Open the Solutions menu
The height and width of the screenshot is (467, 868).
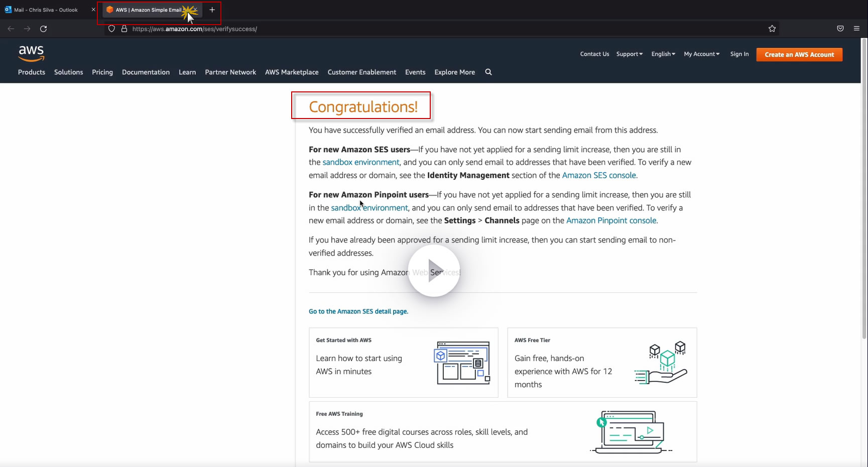[x=69, y=72]
